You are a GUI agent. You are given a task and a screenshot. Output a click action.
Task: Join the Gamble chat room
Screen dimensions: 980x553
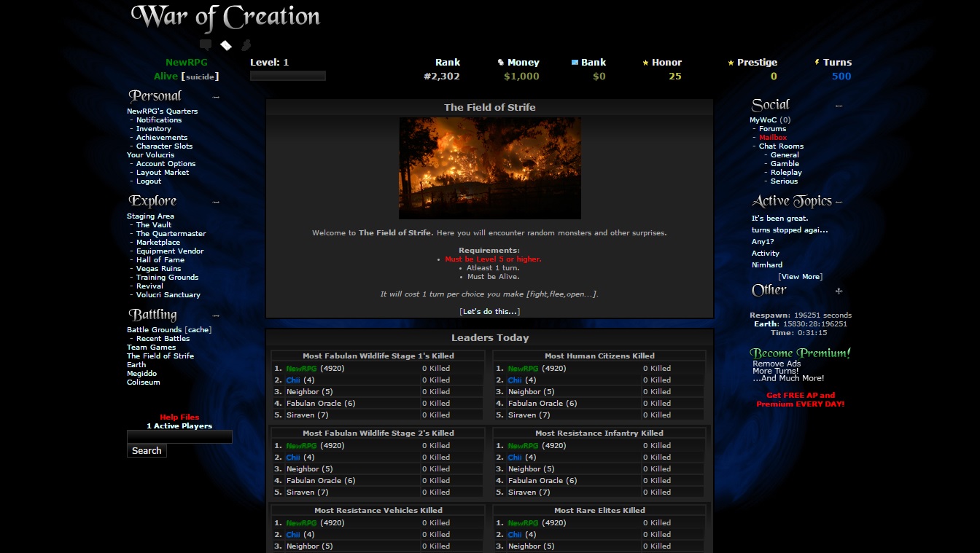point(785,164)
